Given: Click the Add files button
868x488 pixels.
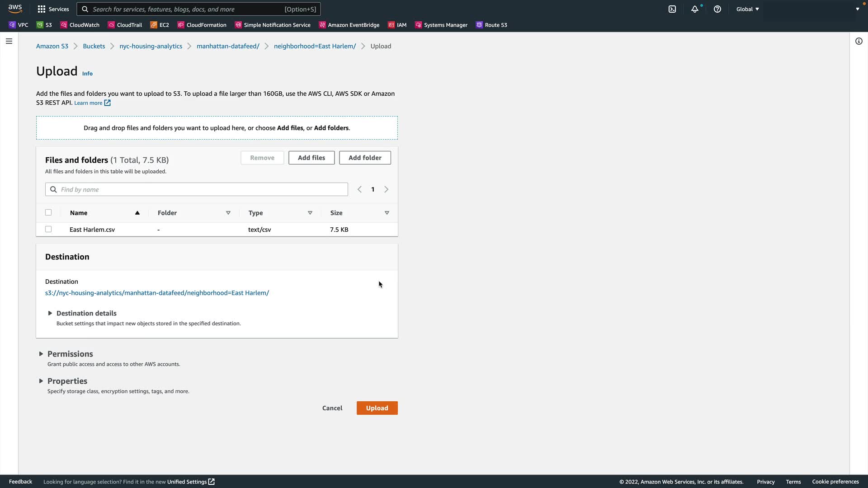Looking at the screenshot, I should tap(311, 158).
